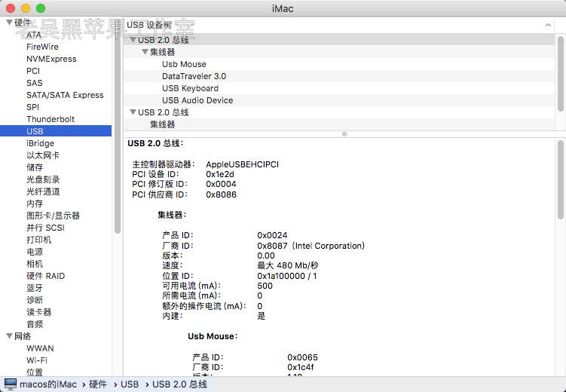Open 储存 storage category
This screenshot has height=392, width=566.
tap(35, 167)
